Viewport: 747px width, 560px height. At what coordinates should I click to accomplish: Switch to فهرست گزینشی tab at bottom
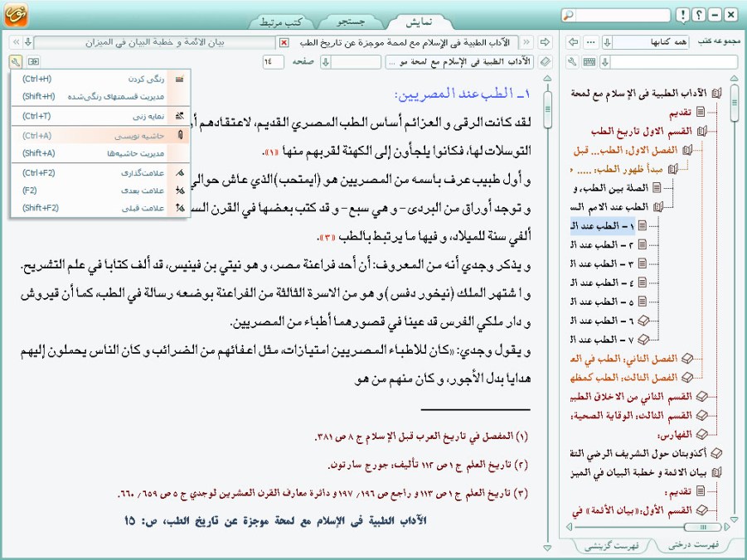click(612, 545)
